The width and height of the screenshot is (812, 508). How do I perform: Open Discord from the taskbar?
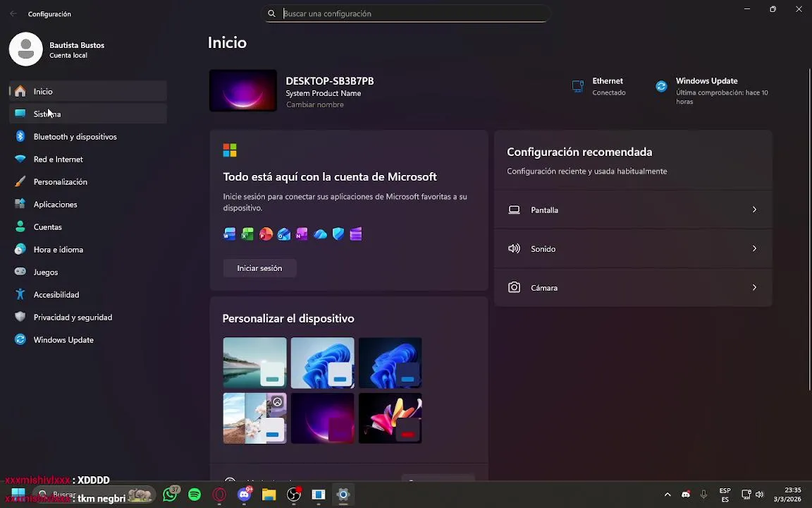(x=244, y=495)
